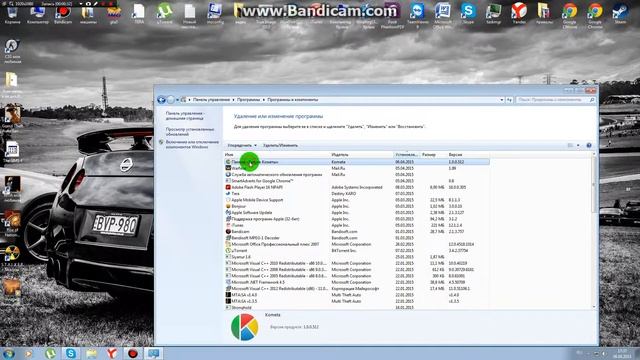Screen dimensions: 640x360
Task: Open recent pages dropdown next to forward arrow
Action: coord(177,100)
